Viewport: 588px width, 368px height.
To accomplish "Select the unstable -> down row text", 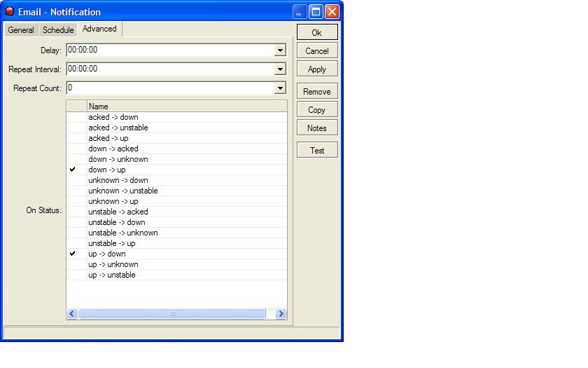I will tap(117, 222).
